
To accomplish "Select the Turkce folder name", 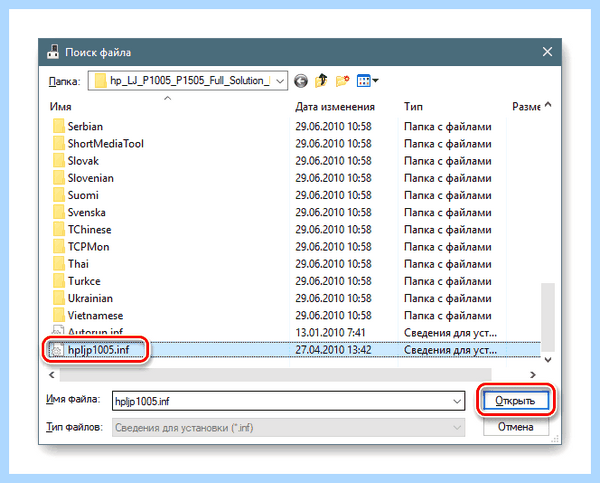I will coord(84,281).
